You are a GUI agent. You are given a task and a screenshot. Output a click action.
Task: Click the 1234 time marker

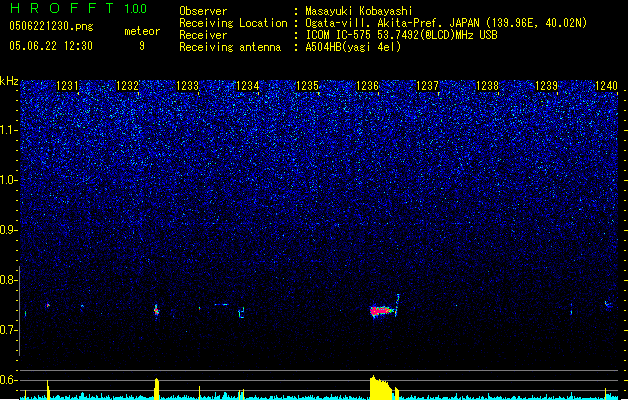[248, 86]
